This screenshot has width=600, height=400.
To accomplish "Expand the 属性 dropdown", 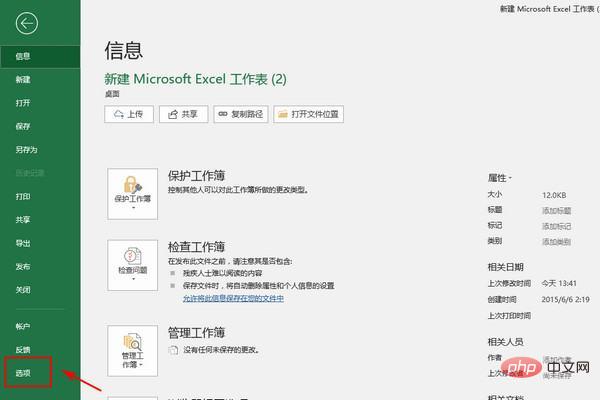I will (499, 178).
